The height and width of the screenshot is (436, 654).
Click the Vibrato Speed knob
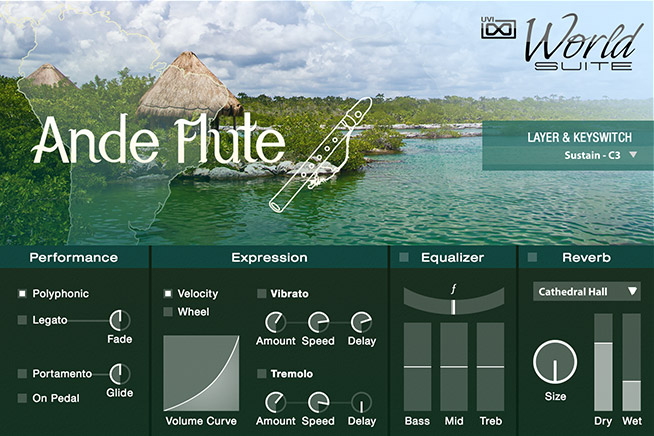point(318,323)
